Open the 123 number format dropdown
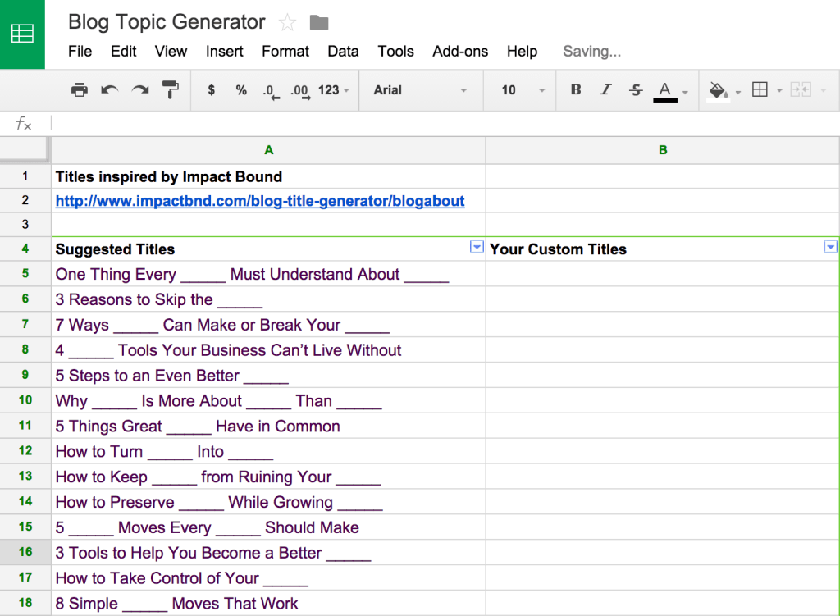This screenshot has width=840, height=616. tap(333, 90)
